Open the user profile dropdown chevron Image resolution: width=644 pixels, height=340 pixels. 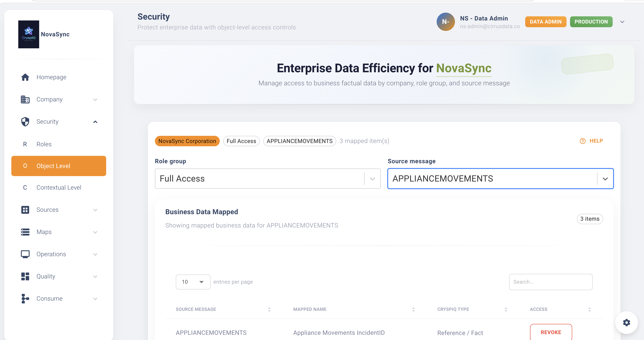coord(622,22)
